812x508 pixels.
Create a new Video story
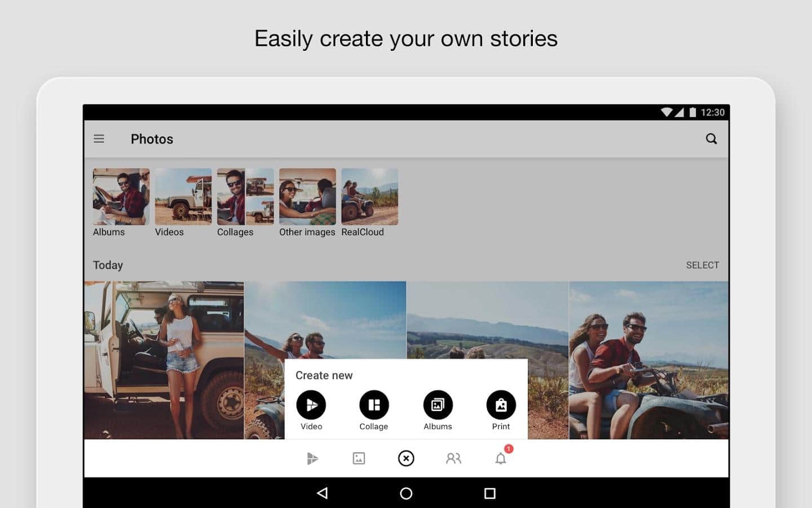[311, 405]
